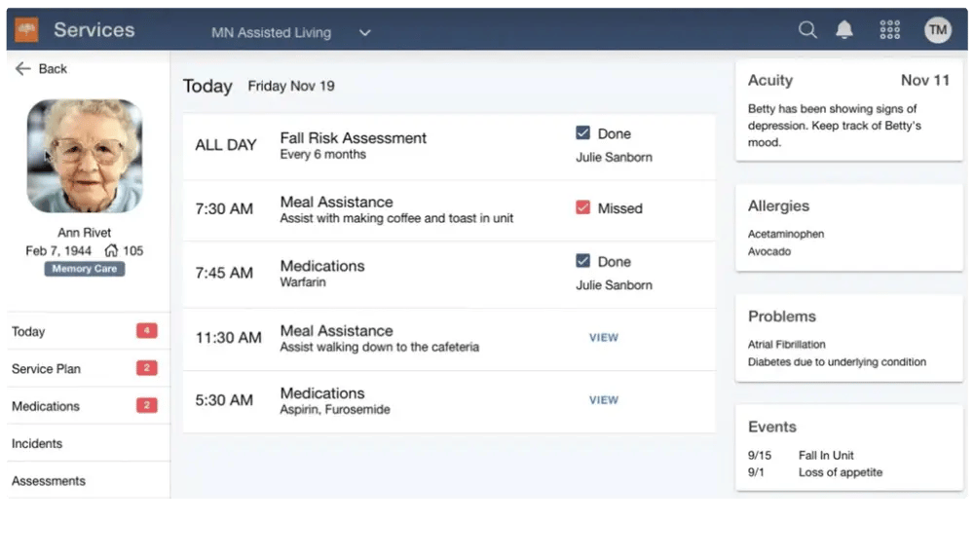Click the house icon beside room 105

111,250
